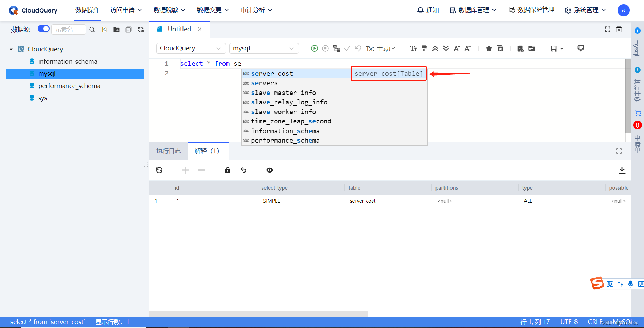This screenshot has height=328, width=644.
Task: Open the Tx manual mode dropdown
Action: [381, 49]
